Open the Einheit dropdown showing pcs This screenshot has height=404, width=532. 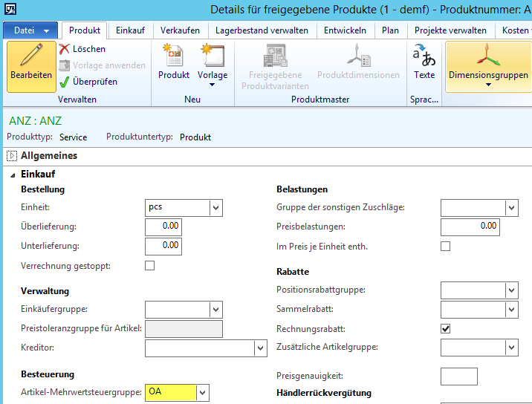click(215, 208)
